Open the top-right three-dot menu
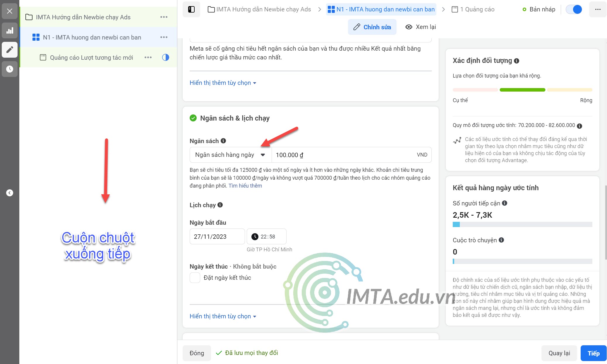This screenshot has height=364, width=607. pyautogui.click(x=598, y=9)
